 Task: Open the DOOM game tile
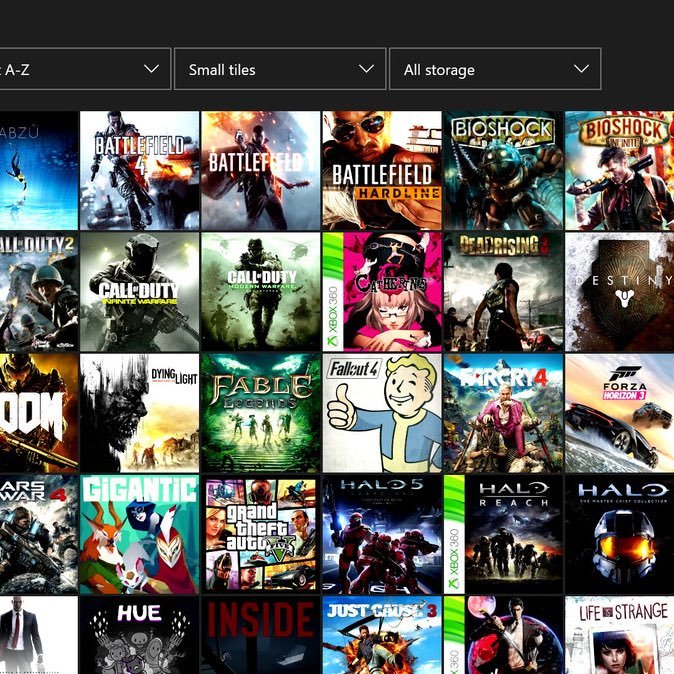click(39, 413)
